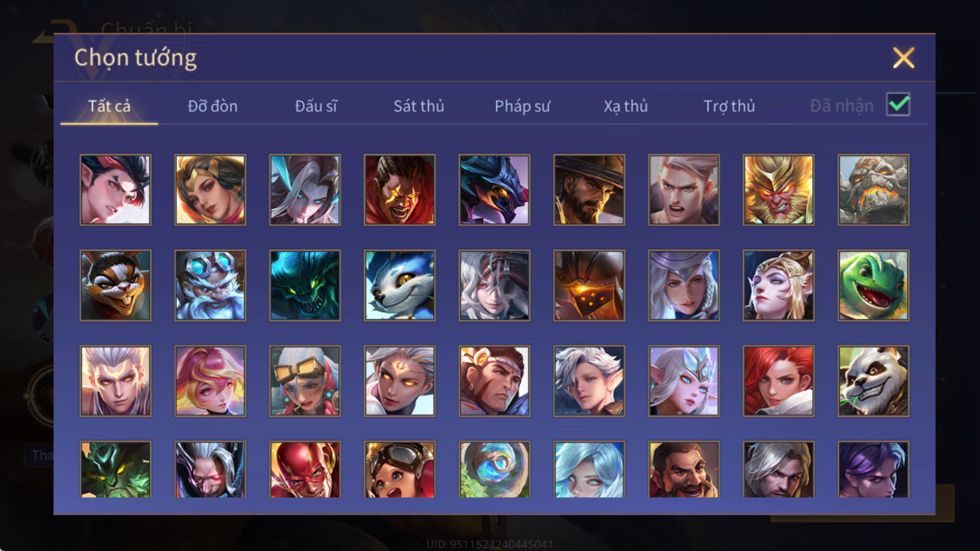The image size is (980, 551).
Task: Pick the golden Monkey King hero portrait
Action: (x=778, y=190)
